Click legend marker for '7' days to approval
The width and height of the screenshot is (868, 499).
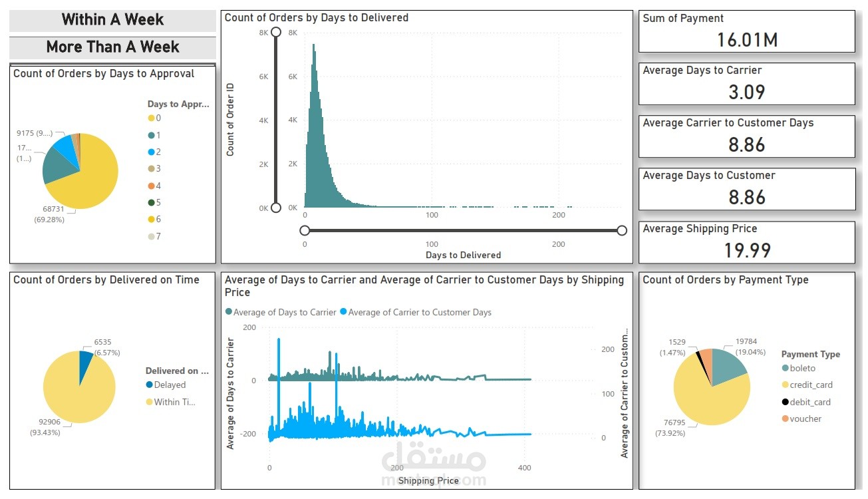150,236
